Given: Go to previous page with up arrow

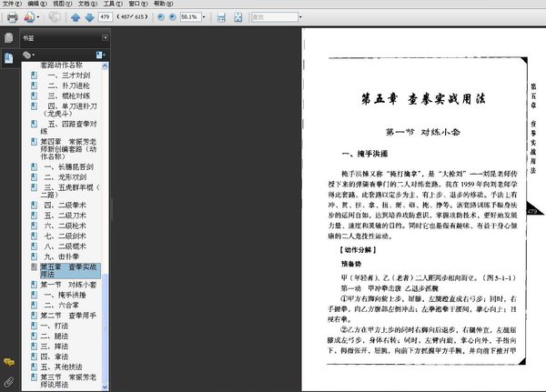Looking at the screenshot, I should coord(76,17).
